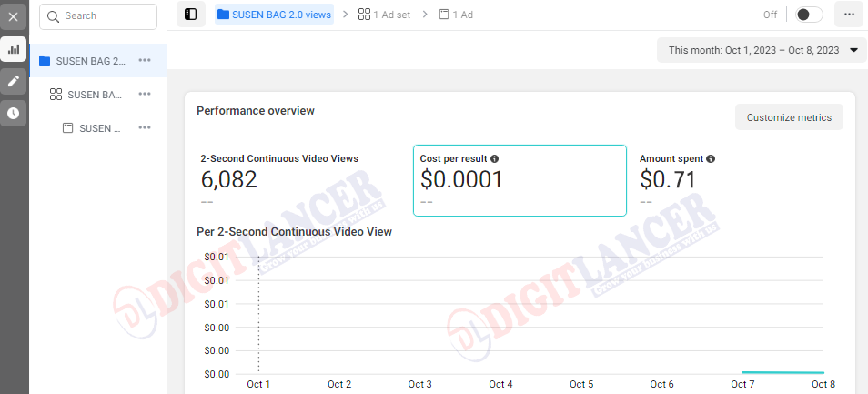This screenshot has width=868, height=394.
Task: Click the Customize metrics button
Action: (x=789, y=117)
